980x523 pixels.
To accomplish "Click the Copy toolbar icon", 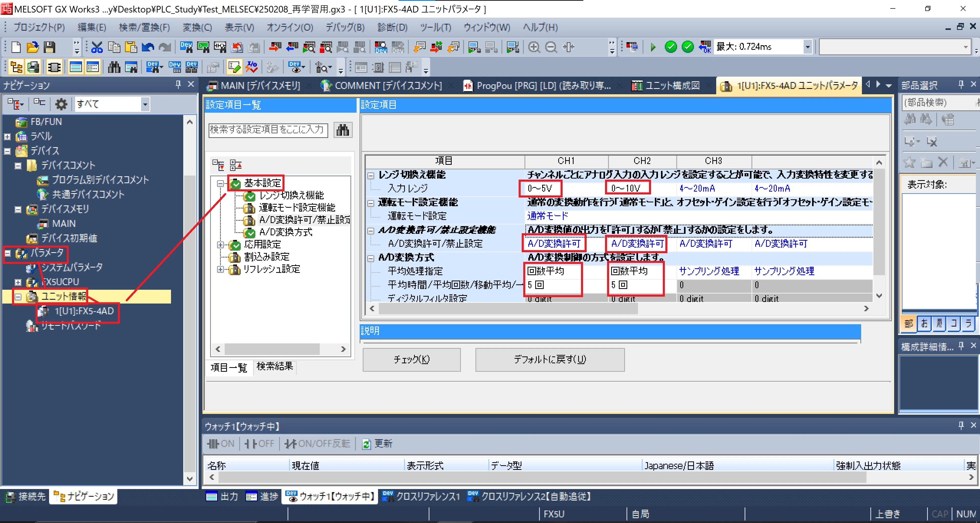I will click(x=114, y=47).
